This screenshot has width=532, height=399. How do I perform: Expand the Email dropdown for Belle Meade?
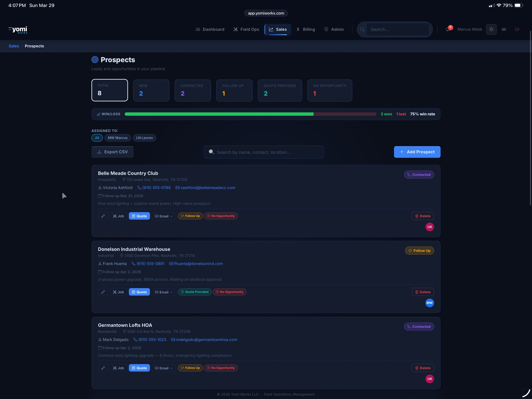[164, 216]
